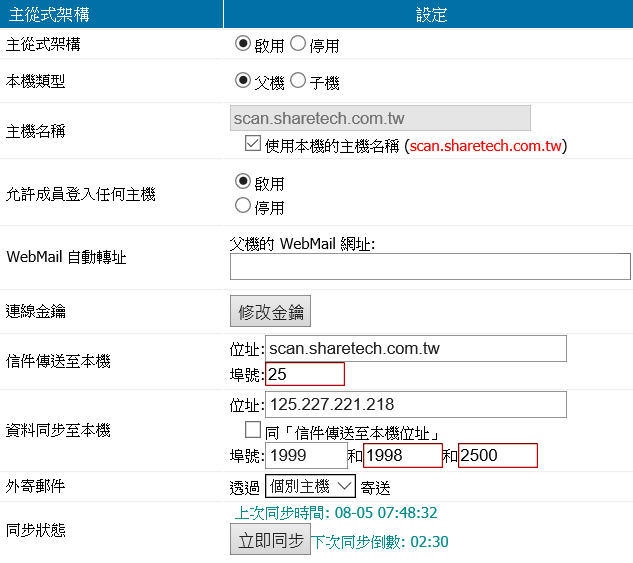The height and width of the screenshot is (563, 633).
Task: Select 停用 radio for 主從式架構
Action: pos(298,44)
